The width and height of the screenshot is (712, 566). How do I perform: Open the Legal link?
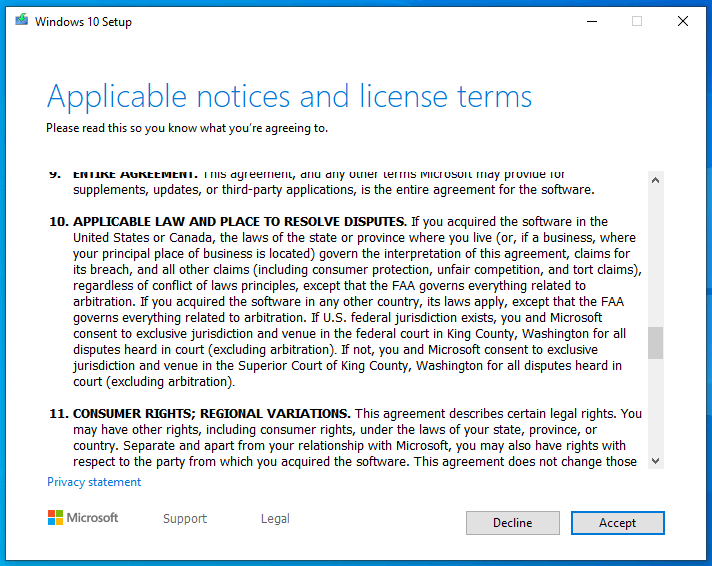coord(275,518)
